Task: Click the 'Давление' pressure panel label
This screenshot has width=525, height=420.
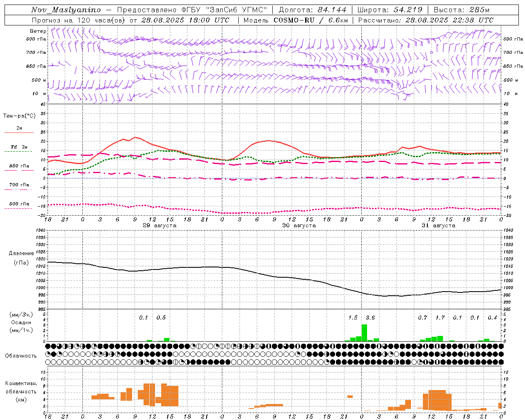Action: tap(21, 253)
